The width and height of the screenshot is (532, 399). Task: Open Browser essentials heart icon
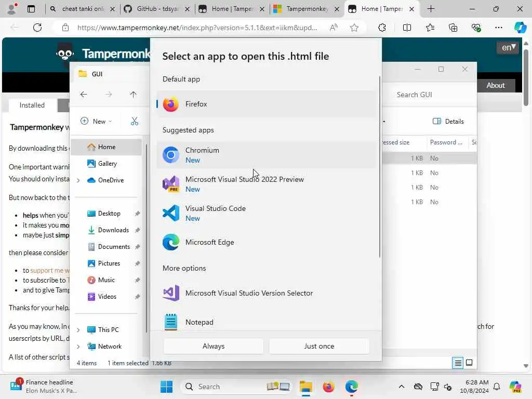[x=476, y=28]
